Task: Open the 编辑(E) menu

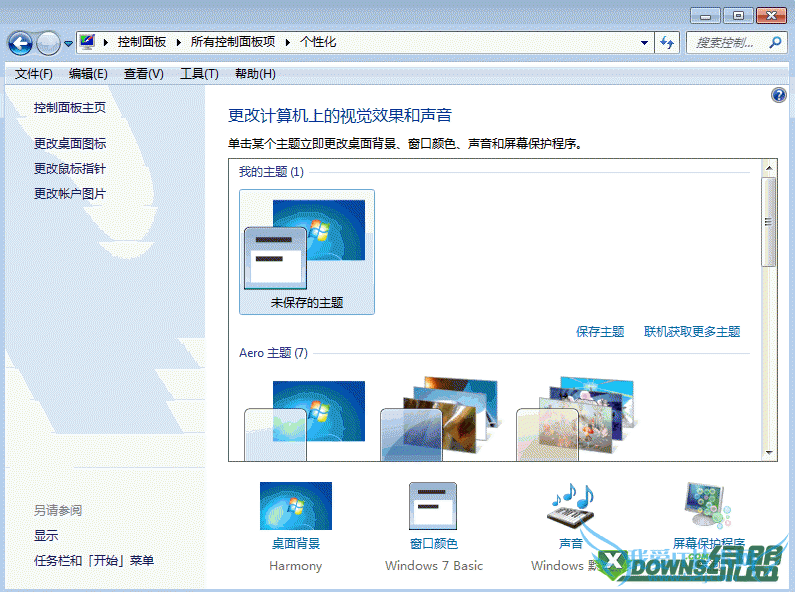Action: click(x=88, y=74)
